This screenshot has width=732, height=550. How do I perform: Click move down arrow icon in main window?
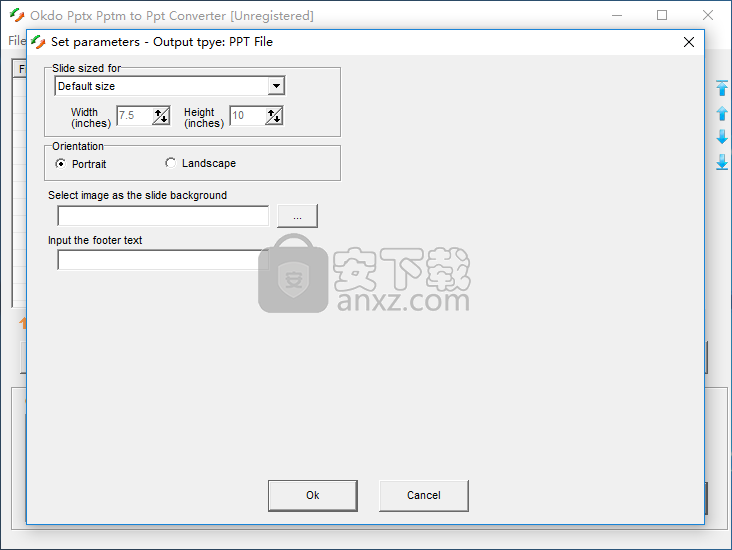tap(722, 137)
